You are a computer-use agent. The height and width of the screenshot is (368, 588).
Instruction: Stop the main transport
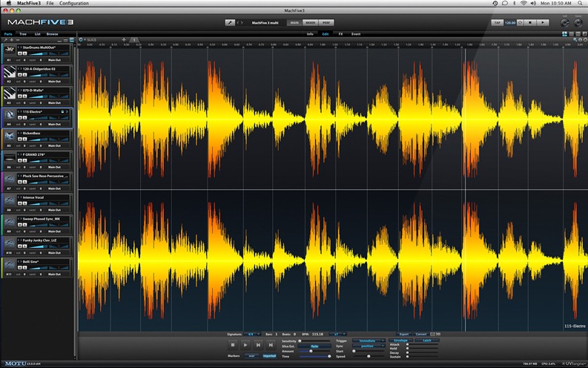(530, 22)
